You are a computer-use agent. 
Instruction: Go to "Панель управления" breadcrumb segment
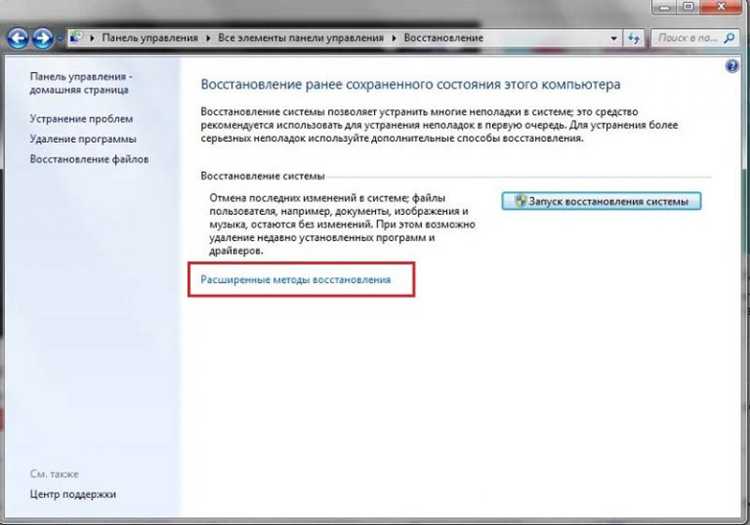pos(152,38)
